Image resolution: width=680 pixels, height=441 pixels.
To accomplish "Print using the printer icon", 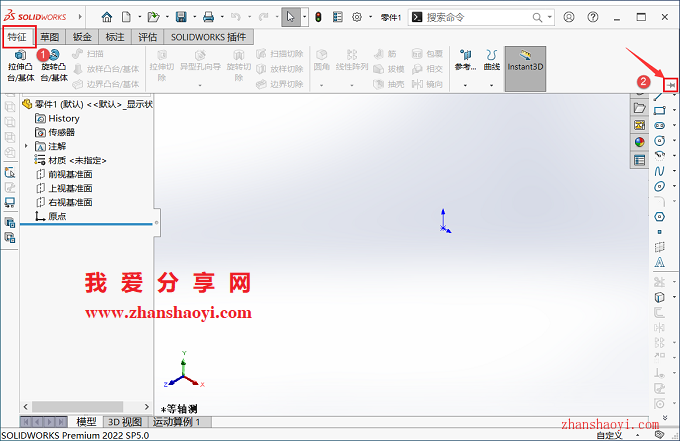I will pyautogui.click(x=209, y=17).
